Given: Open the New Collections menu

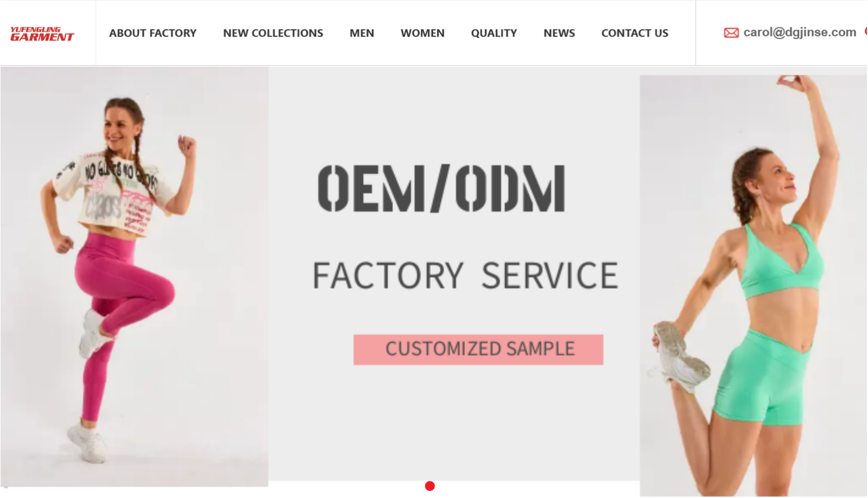Looking at the screenshot, I should coord(273,33).
